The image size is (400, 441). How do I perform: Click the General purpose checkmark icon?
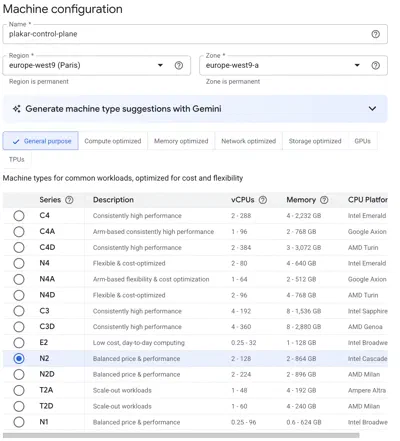[x=16, y=142]
